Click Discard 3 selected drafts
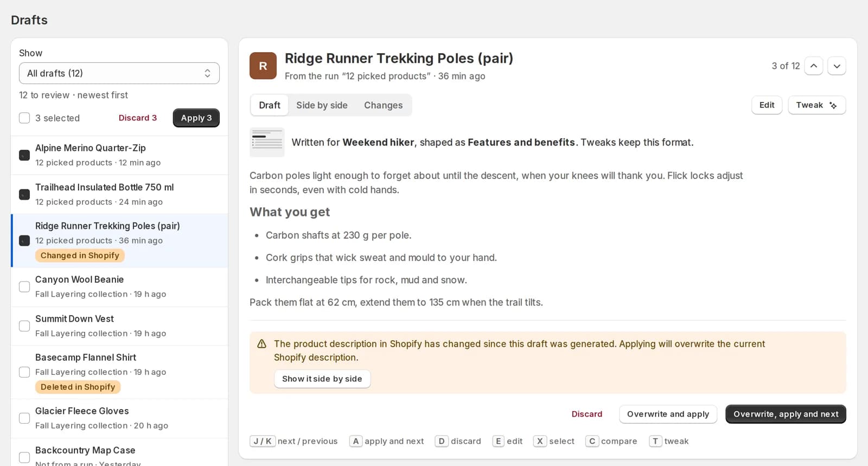The image size is (868, 466). pyautogui.click(x=138, y=118)
